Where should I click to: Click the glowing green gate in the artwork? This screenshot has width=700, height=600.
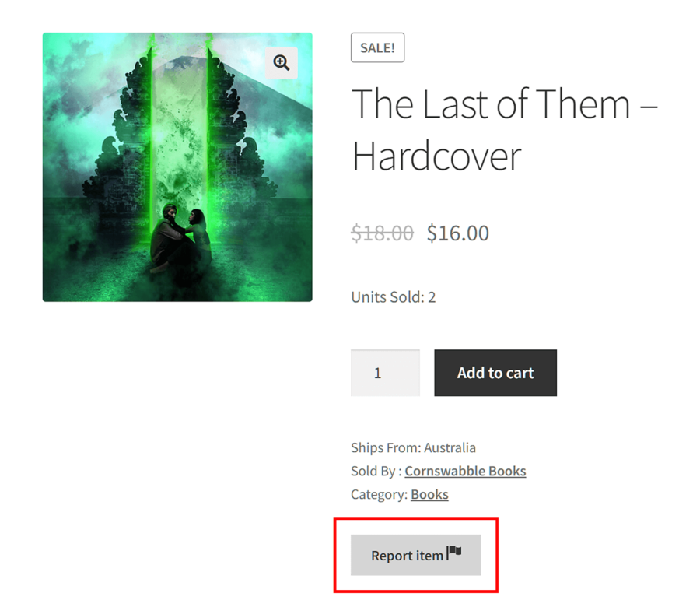pos(179,134)
